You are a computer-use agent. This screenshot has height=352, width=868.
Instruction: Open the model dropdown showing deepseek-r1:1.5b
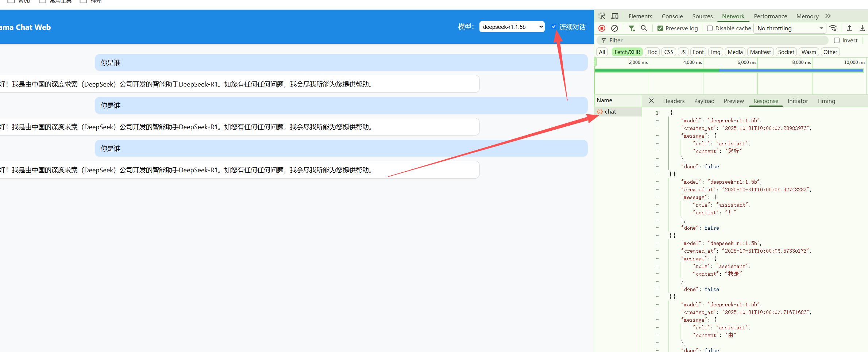click(x=512, y=27)
